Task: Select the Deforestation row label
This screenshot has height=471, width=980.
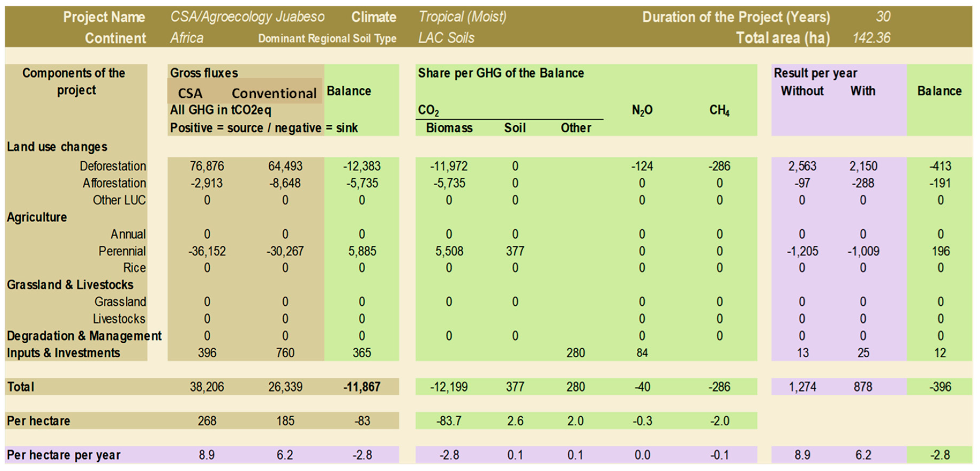Action: pos(112,166)
